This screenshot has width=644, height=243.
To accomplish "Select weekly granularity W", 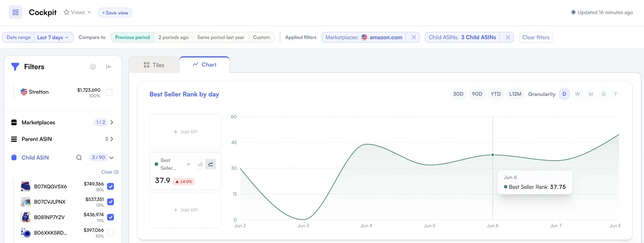I will tap(577, 94).
